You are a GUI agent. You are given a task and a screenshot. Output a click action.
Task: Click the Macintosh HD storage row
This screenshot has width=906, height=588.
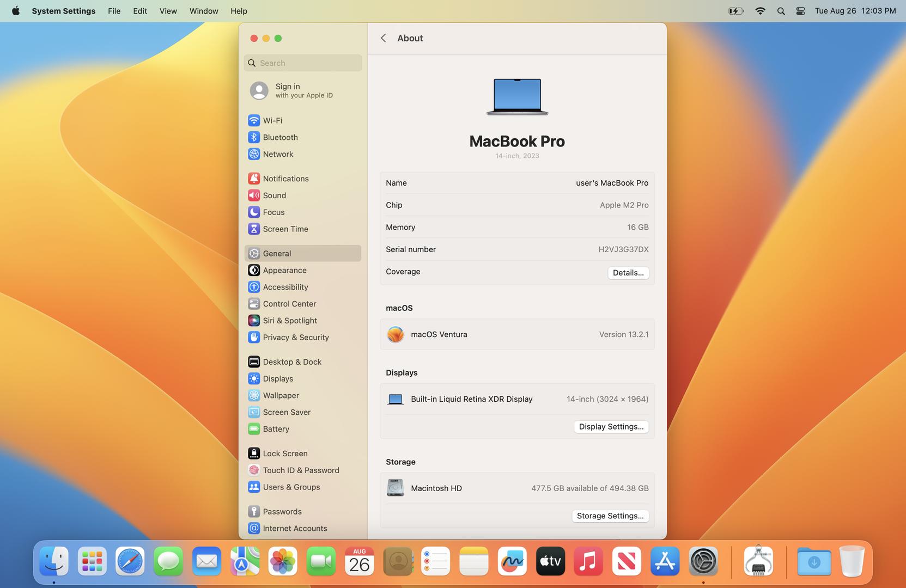click(x=517, y=488)
